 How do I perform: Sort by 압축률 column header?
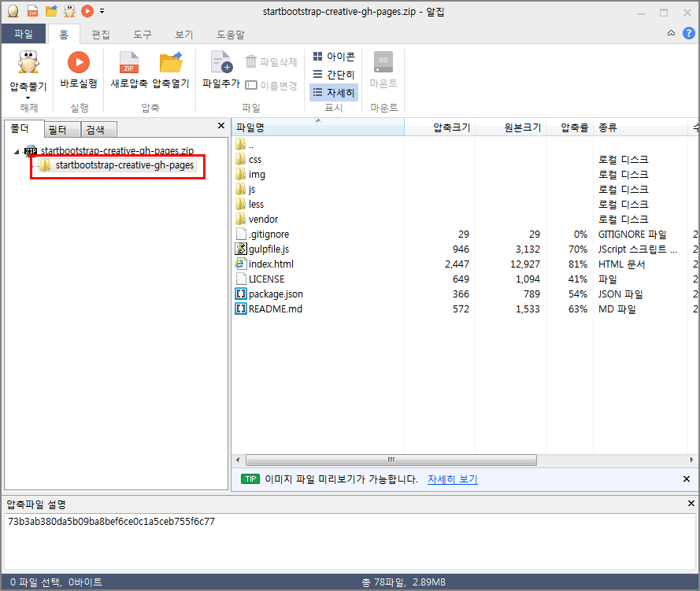pos(569,127)
